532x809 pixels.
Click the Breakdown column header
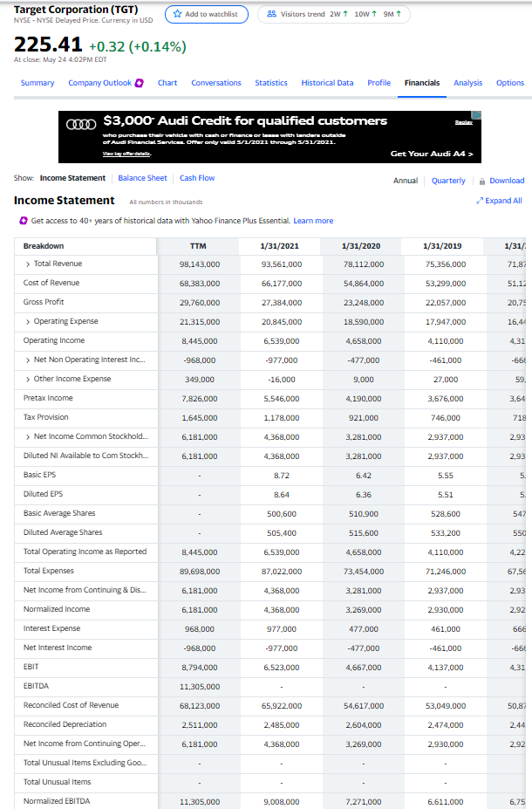coord(44,246)
